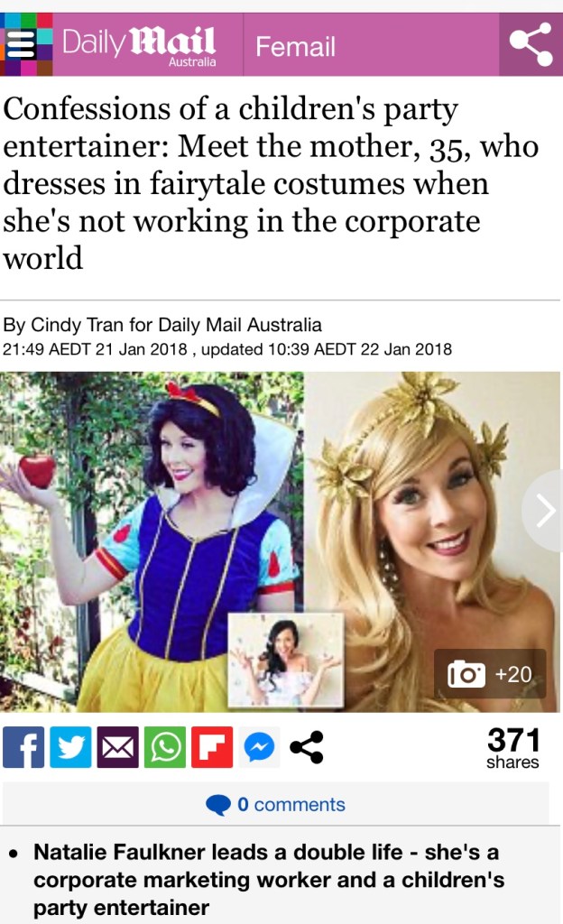Click the comments speech bubble icon
The image size is (563, 924).
tap(218, 804)
